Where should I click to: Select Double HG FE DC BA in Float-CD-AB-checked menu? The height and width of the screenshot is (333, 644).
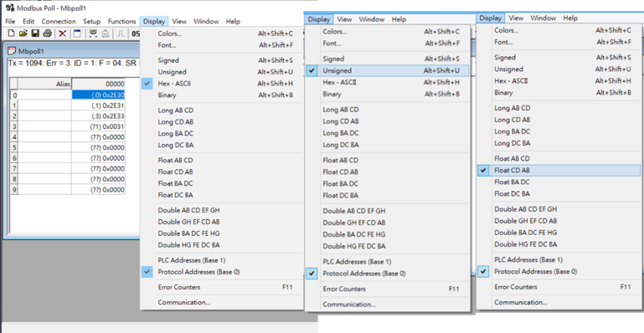click(x=559, y=244)
